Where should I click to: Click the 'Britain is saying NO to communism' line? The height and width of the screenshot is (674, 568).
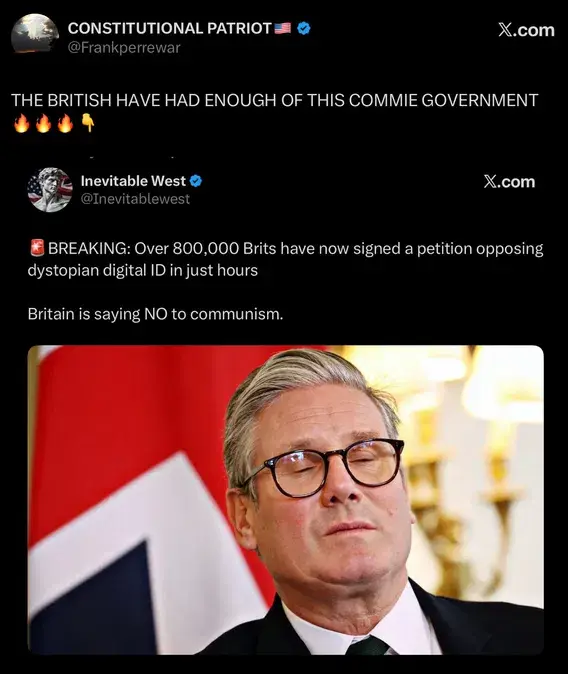click(x=155, y=314)
